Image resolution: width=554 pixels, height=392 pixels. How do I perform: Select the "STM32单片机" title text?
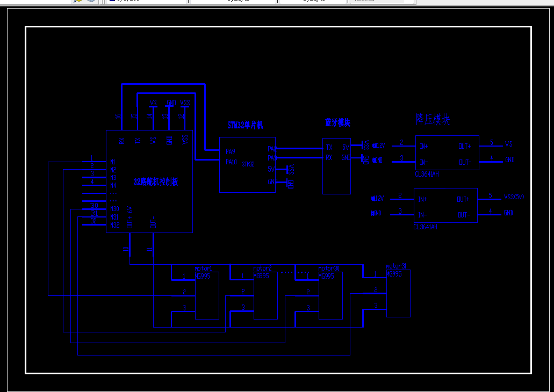245,125
